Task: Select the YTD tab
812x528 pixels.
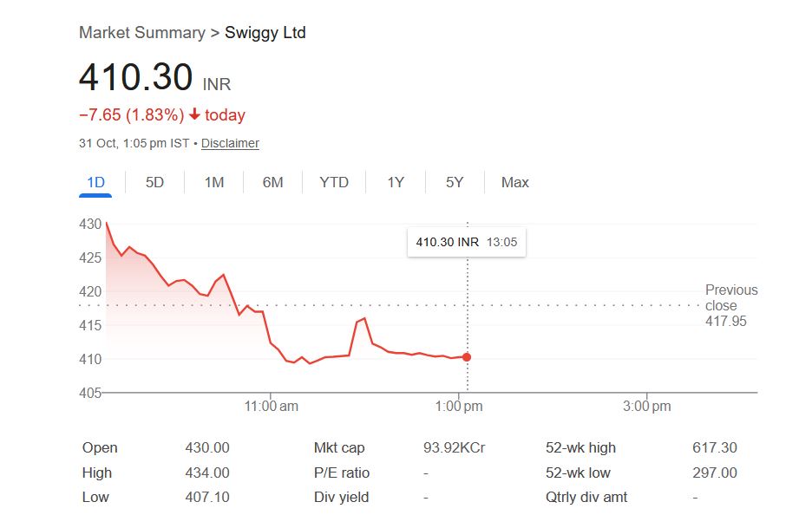Action: pos(334,182)
